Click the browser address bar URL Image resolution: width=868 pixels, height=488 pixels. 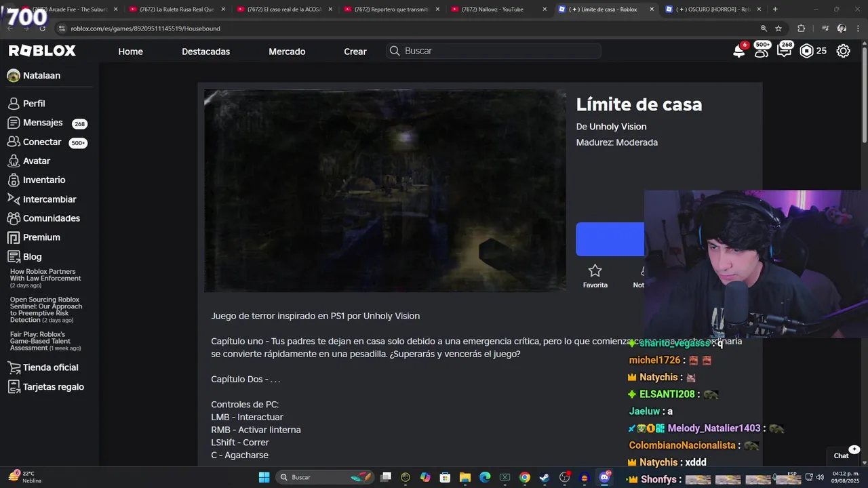tap(145, 28)
